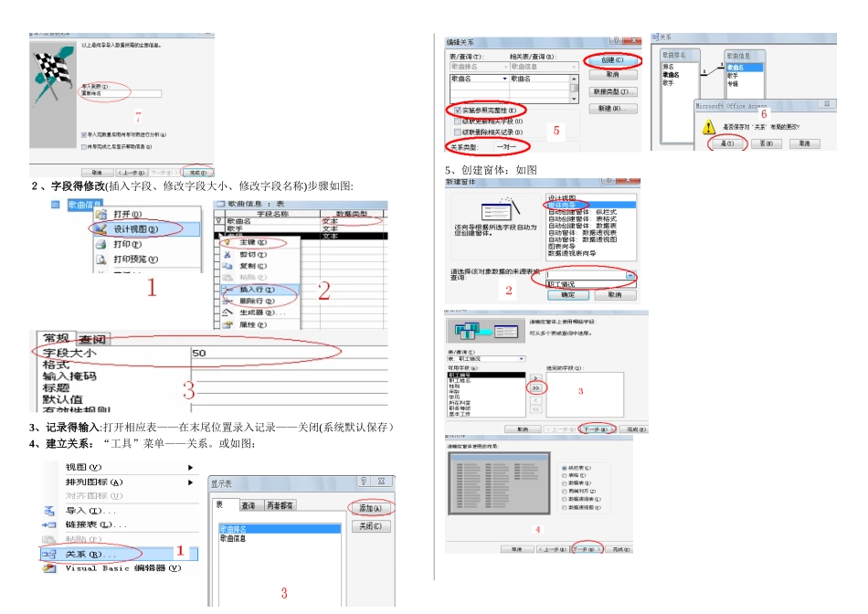The image size is (868, 614).
Task: Click the 字段大小 value field showing 50
Action: click(x=289, y=354)
